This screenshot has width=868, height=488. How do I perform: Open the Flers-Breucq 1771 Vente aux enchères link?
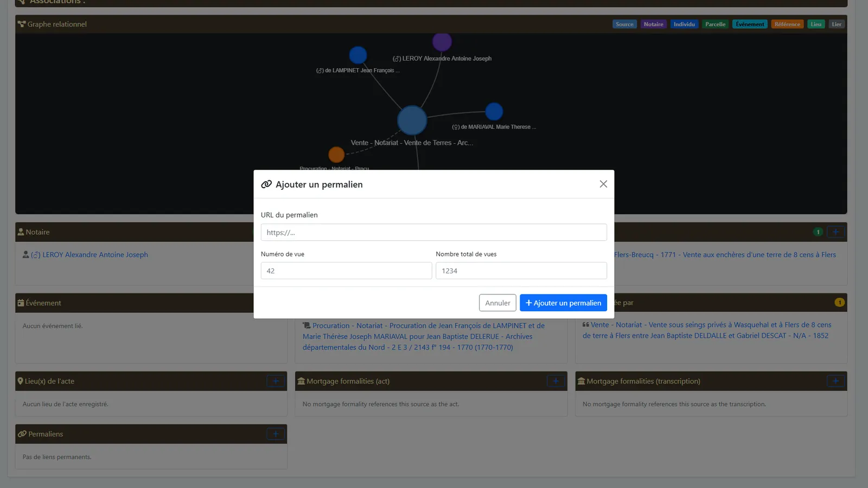point(725,255)
